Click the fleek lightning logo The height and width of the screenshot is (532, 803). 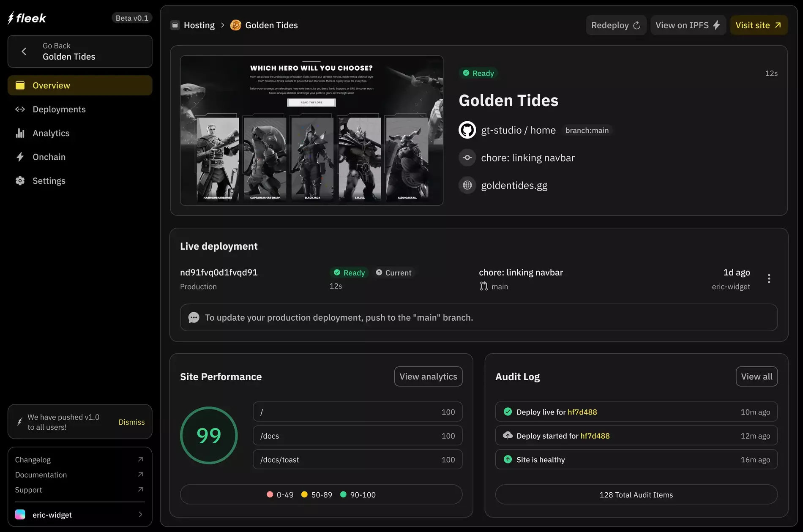point(10,18)
